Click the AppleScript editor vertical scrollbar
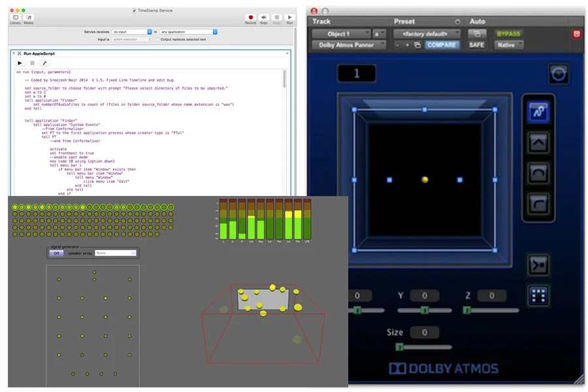 [x=284, y=79]
